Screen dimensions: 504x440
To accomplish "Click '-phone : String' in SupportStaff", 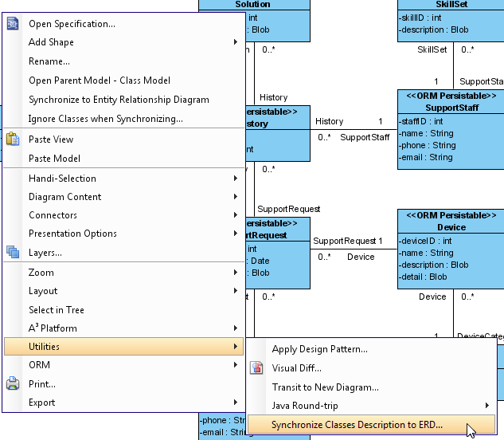I will coord(428,145).
